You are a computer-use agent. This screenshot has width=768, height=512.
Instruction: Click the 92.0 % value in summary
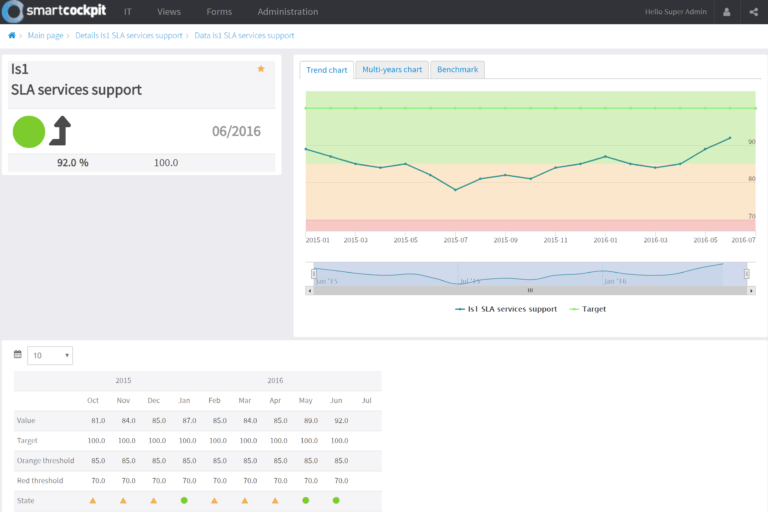click(72, 163)
